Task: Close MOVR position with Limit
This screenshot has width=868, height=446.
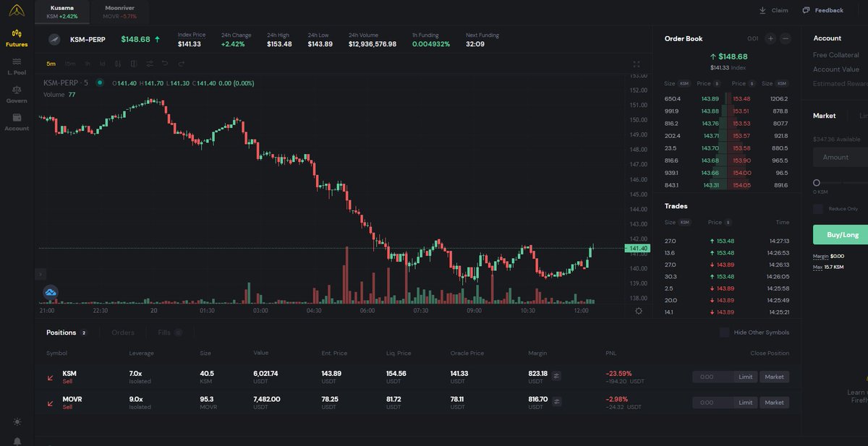Action: pos(746,403)
